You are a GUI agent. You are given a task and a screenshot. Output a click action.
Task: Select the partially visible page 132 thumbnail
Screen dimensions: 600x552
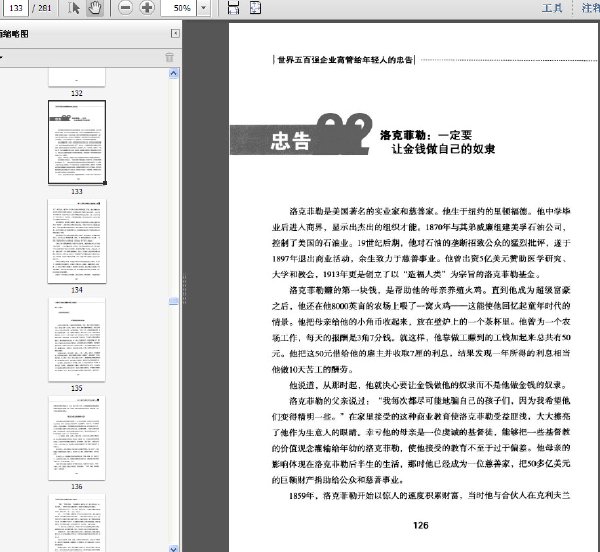click(77, 77)
